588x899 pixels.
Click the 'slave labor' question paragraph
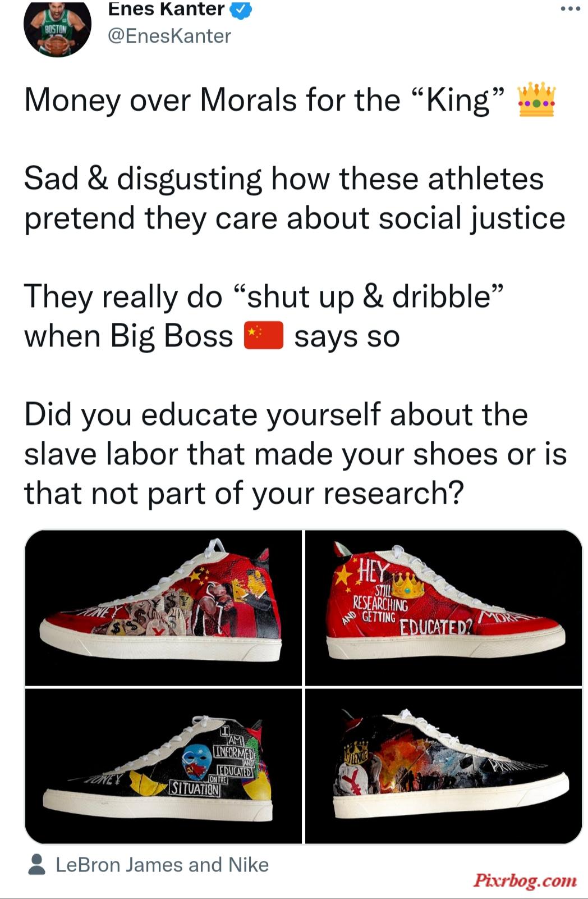295,454
